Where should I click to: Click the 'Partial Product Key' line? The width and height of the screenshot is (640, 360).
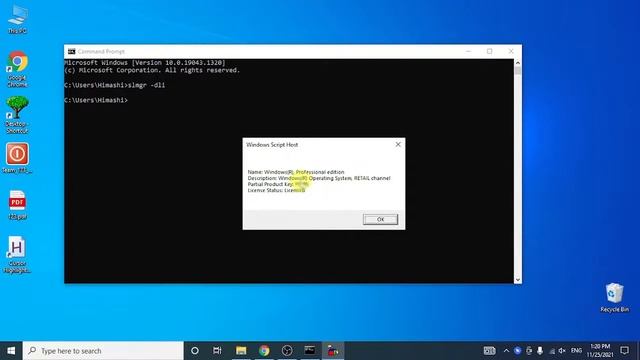pos(278,184)
